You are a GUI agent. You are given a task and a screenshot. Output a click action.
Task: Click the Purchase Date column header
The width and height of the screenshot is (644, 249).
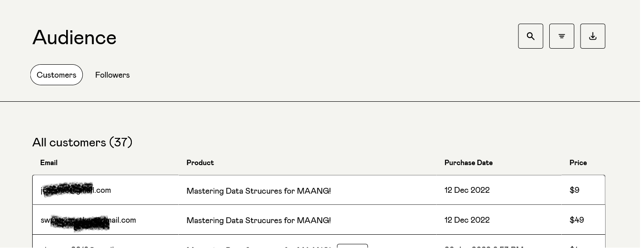pyautogui.click(x=468, y=163)
